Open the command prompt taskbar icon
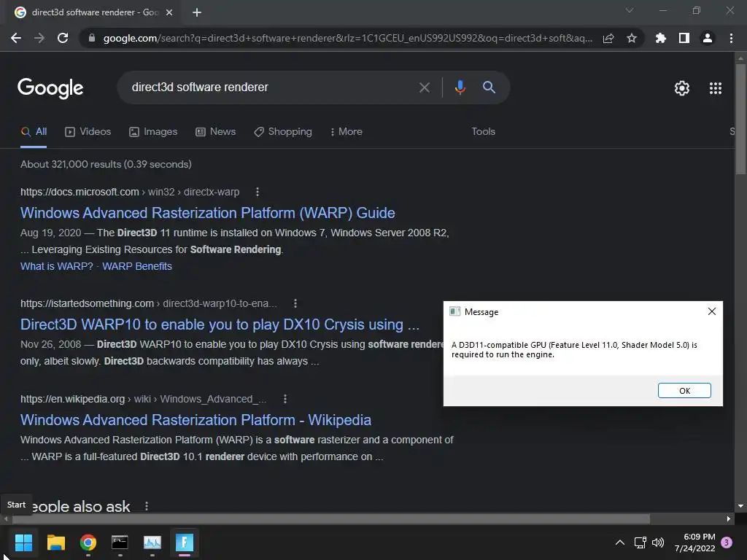The height and width of the screenshot is (560, 747). click(120, 542)
